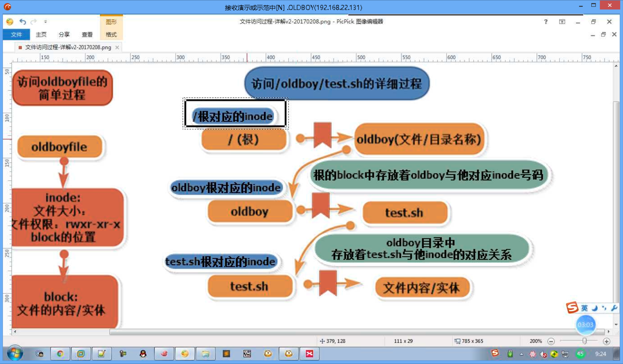Open Chrome from the taskbar
This screenshot has width=623, height=364.
(60, 354)
